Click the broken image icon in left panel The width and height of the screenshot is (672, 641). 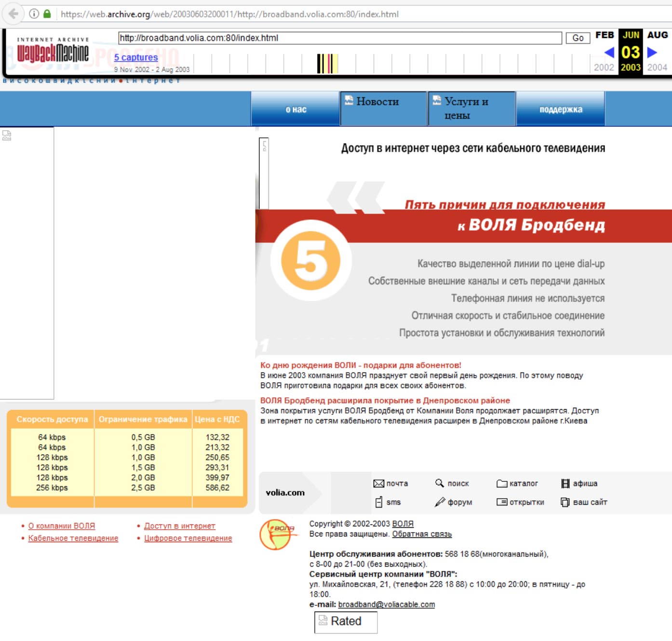7,135
